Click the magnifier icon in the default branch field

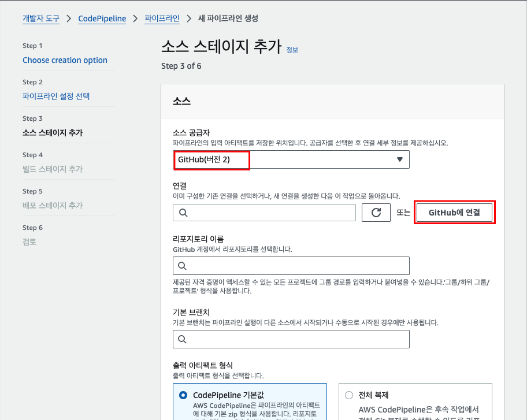182,339
